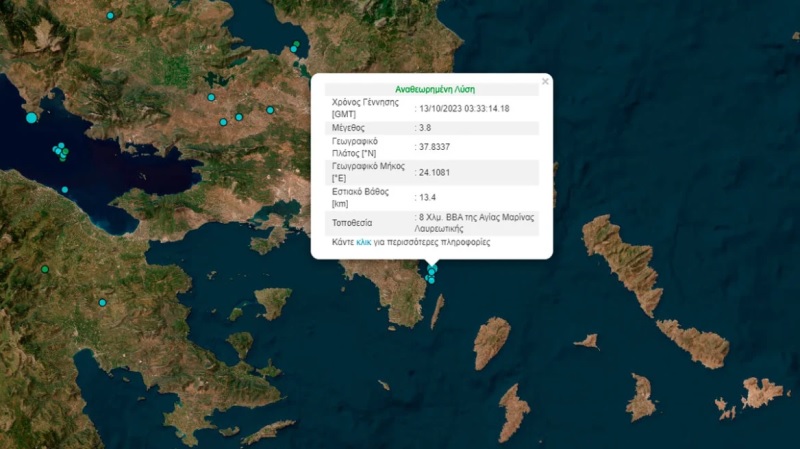Click the cyan marker nearest the bottom-left of the map
Viewport: 800px width, 449px height.
(102, 302)
